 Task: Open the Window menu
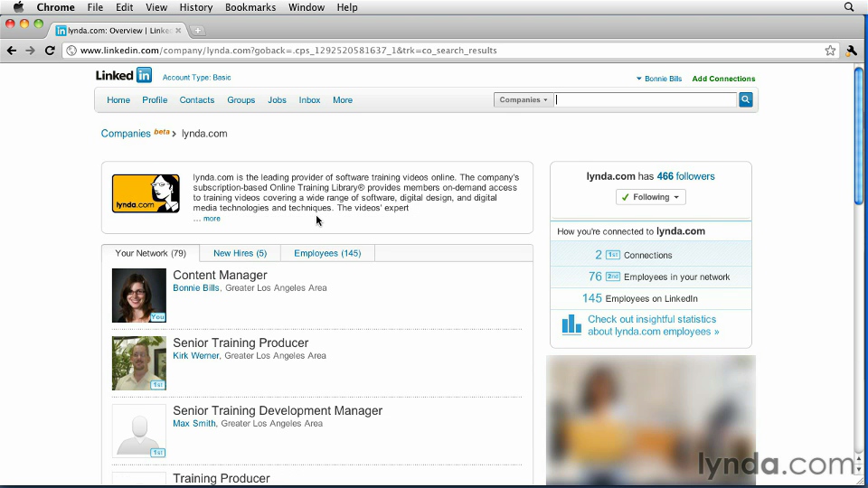pyautogui.click(x=307, y=7)
